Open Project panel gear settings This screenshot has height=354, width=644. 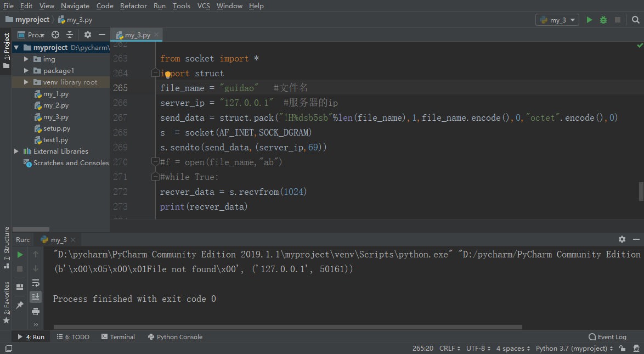[87, 35]
